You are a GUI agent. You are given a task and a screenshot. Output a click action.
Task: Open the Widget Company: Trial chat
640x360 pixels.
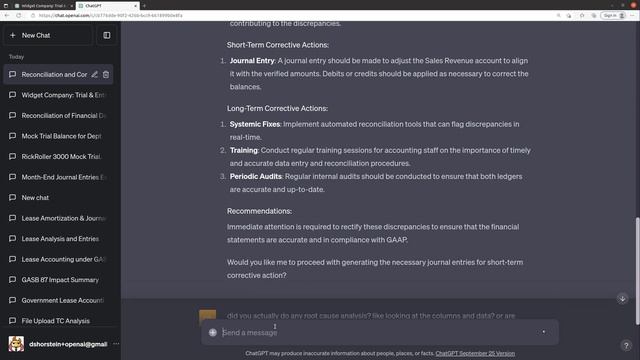click(58, 95)
